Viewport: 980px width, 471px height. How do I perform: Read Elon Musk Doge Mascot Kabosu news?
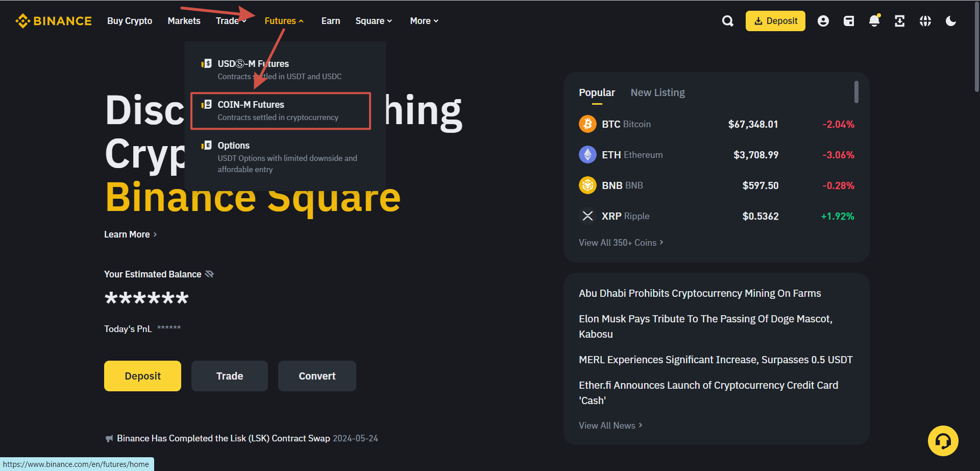[705, 326]
